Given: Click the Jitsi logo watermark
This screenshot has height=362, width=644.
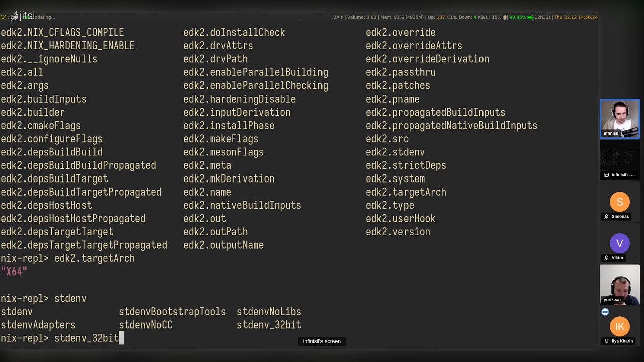Looking at the screenshot, I should pyautogui.click(x=23, y=16).
